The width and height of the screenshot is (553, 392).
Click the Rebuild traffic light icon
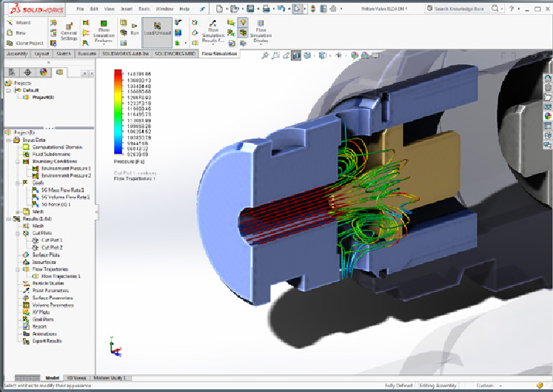point(313,8)
